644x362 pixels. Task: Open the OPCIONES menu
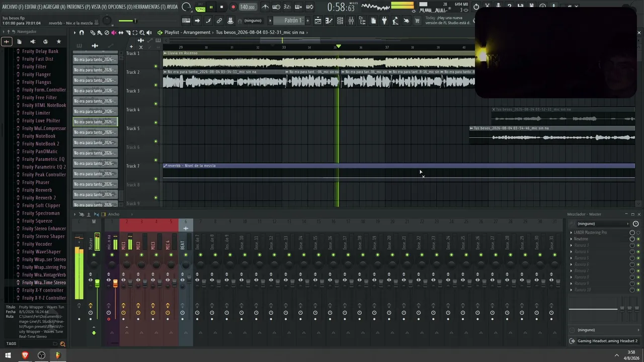tap(120, 7)
